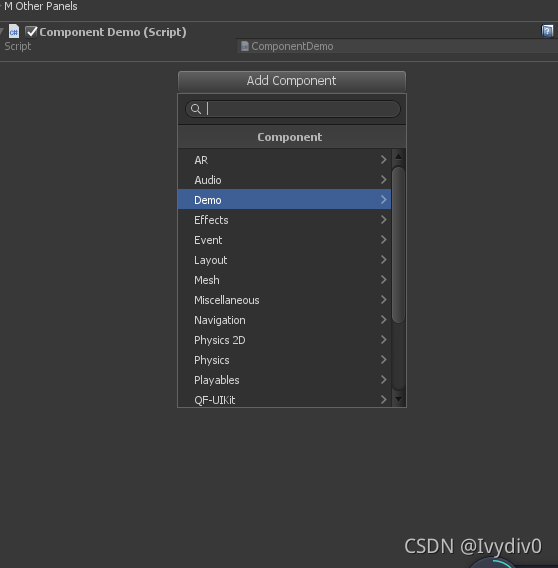558x568 pixels.
Task: Open the help icon for Component Demo
Action: (x=547, y=31)
